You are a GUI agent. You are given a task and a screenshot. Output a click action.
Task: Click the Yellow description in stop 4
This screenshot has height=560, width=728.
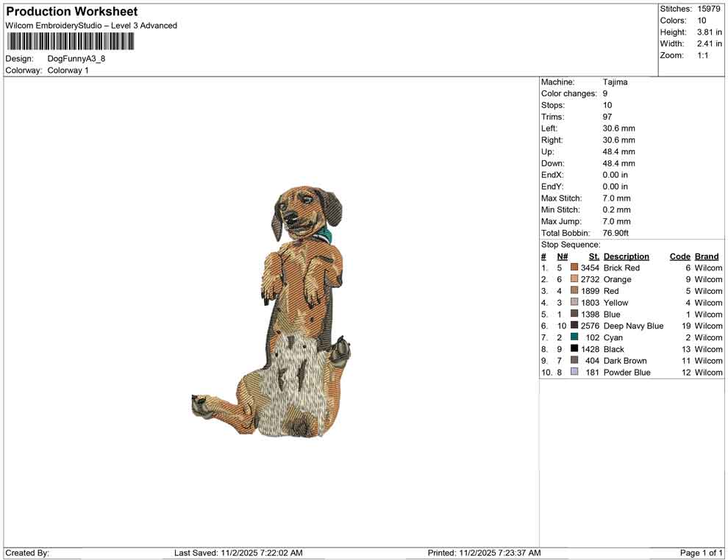tap(615, 303)
